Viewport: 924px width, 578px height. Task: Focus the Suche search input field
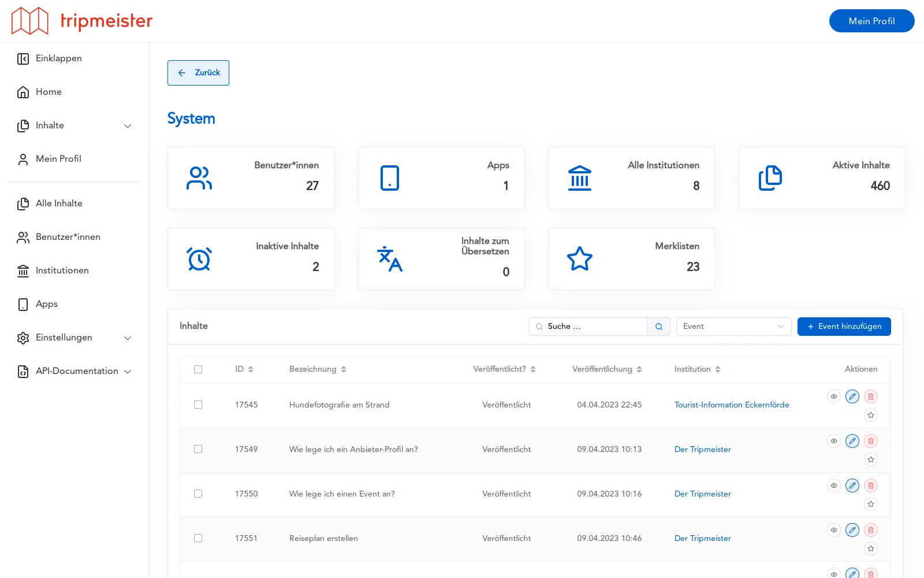click(x=588, y=327)
